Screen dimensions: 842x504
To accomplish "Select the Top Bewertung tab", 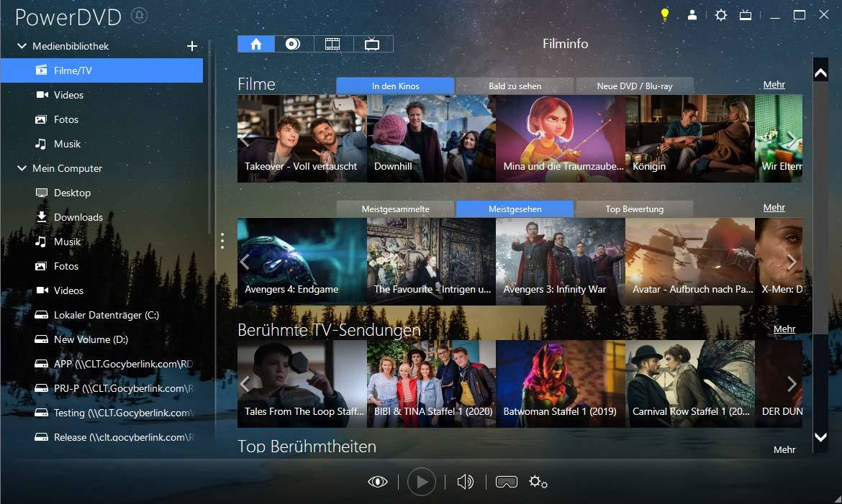I will point(635,209).
